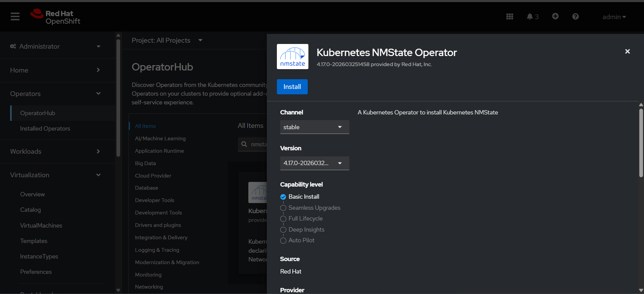644x294 pixels.
Task: Open VirtualMachines in the Virtualization menu
Action: pos(41,226)
